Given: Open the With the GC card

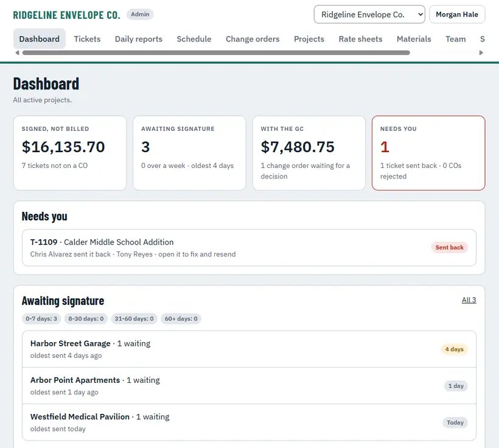Looking at the screenshot, I should click(x=309, y=153).
